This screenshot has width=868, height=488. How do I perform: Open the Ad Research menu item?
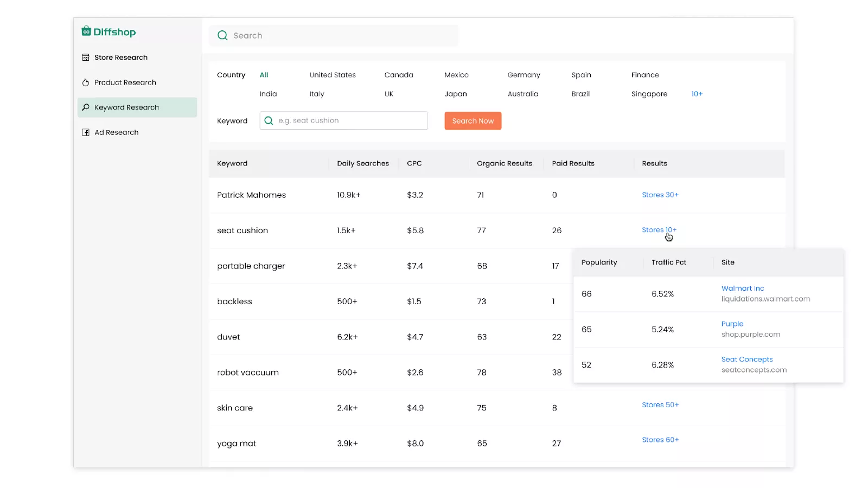[x=116, y=132]
